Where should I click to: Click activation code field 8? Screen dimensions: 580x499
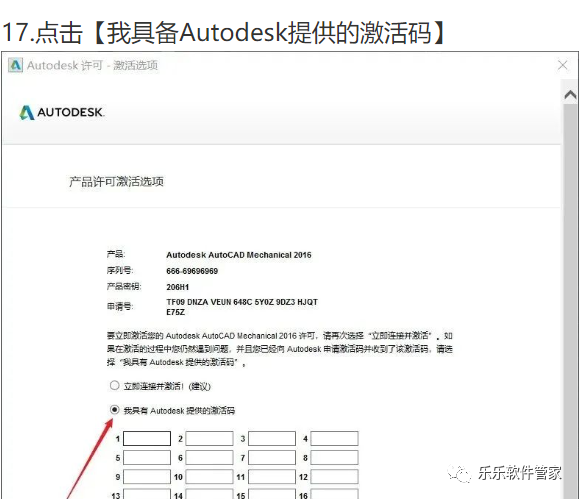point(334,458)
